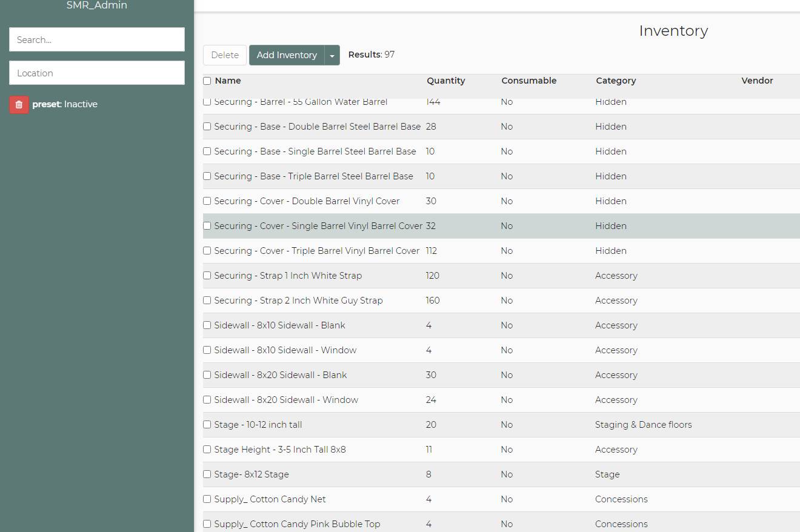This screenshot has width=800, height=532.
Task: Sort by the Consumable column header
Action: pyautogui.click(x=528, y=81)
